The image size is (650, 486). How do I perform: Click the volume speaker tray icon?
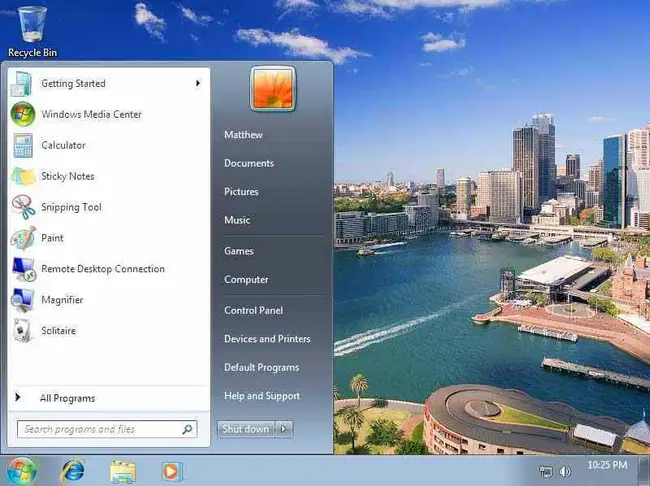[x=564, y=470]
